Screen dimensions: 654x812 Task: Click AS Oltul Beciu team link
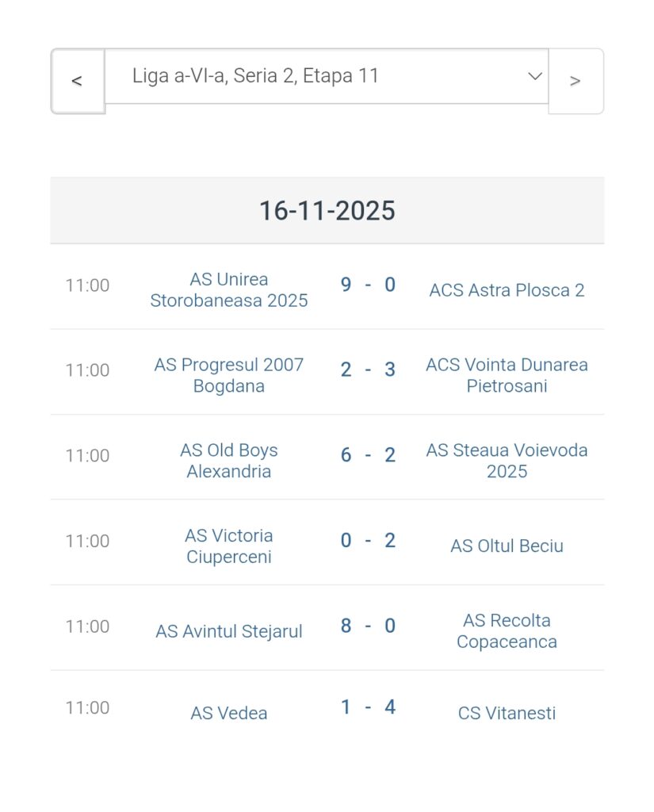[507, 546]
